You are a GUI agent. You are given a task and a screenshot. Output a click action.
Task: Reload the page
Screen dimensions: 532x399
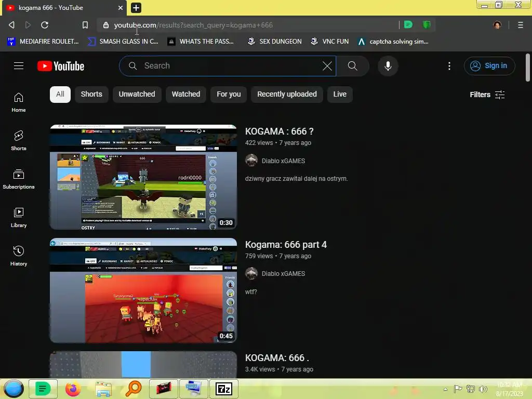pyautogui.click(x=45, y=25)
